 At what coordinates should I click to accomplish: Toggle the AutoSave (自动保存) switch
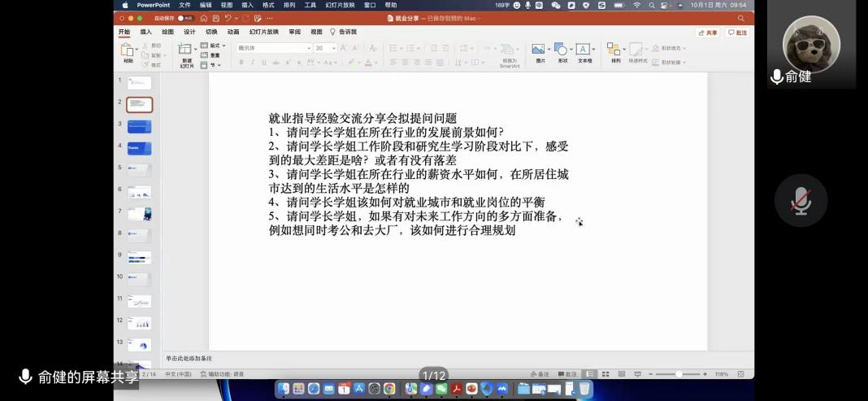tap(185, 18)
